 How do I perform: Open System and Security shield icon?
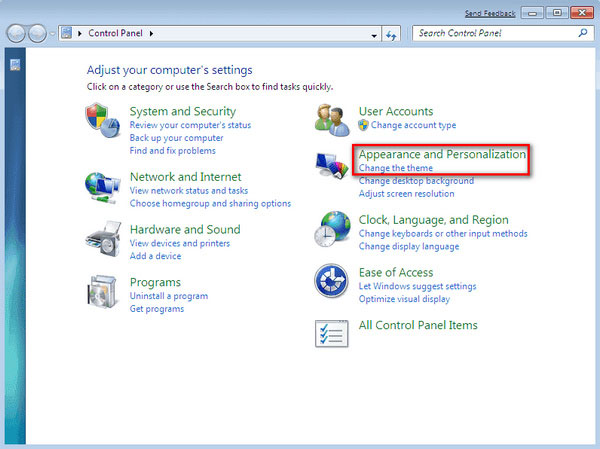[102, 120]
